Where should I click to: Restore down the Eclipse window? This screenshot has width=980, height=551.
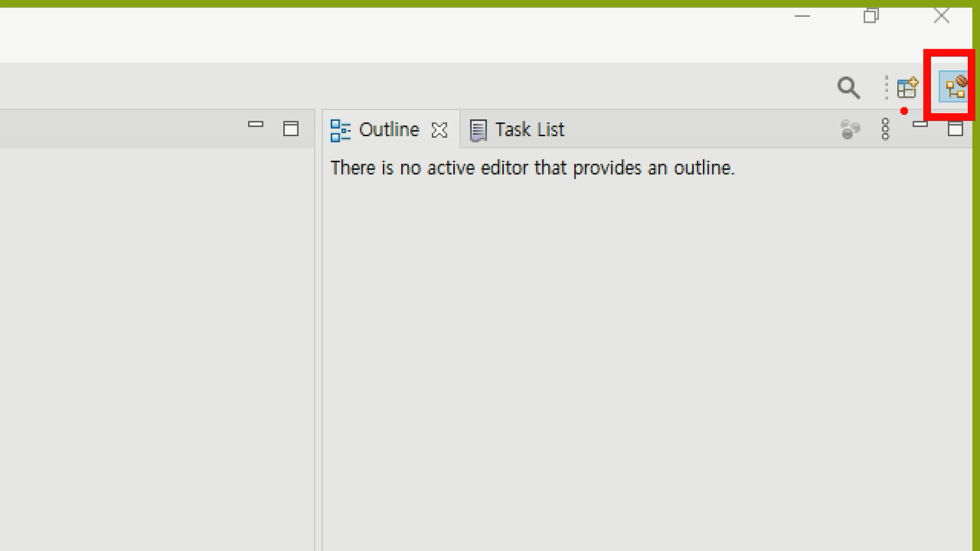pyautogui.click(x=871, y=16)
